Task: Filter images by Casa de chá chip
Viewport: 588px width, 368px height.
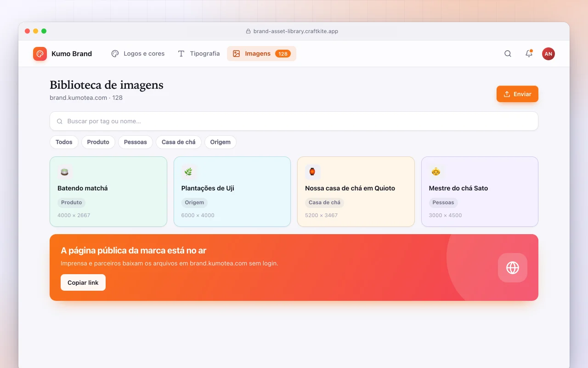Action: pyautogui.click(x=179, y=142)
